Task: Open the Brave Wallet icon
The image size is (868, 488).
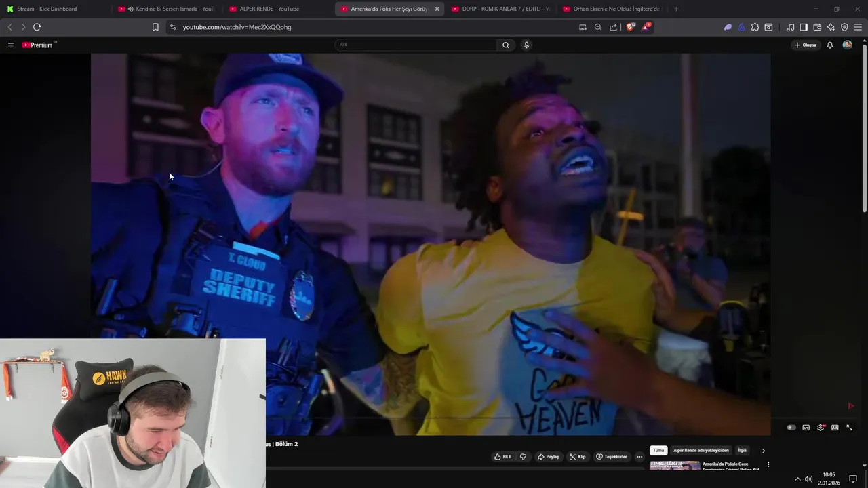Action: click(x=817, y=27)
